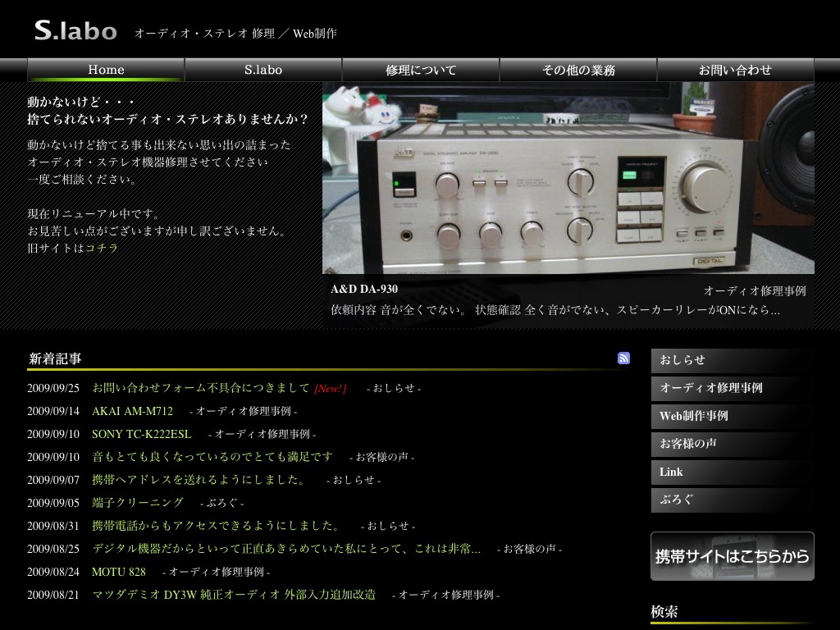Open お問い合わせフォーム不具合につきまして notice
This screenshot has width=840, height=630.
pos(200,388)
